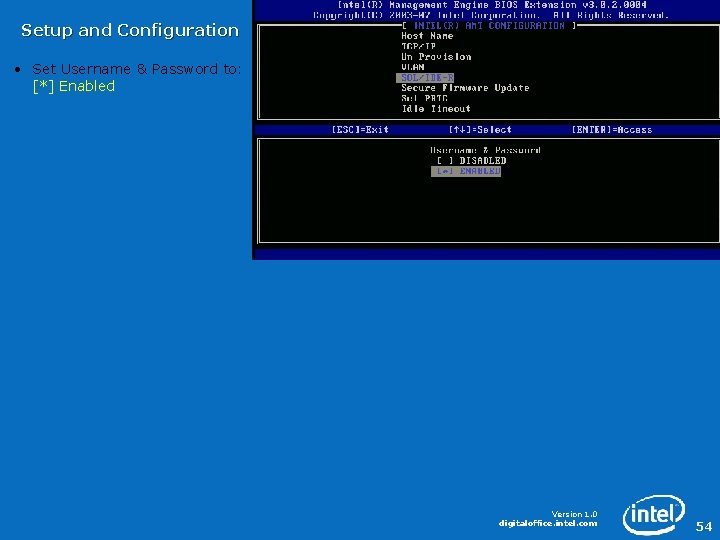Screen dimensions: 720x540
Task: Click the [ESC]=Exit hint
Action: pyautogui.click(x=360, y=130)
